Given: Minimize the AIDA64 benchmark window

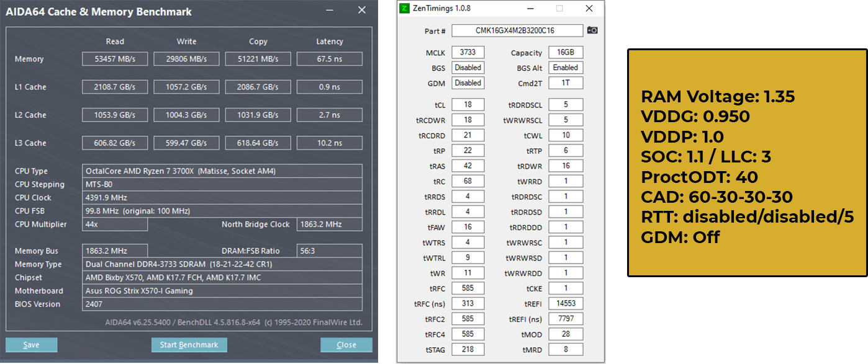Looking at the screenshot, I should 329,11.
